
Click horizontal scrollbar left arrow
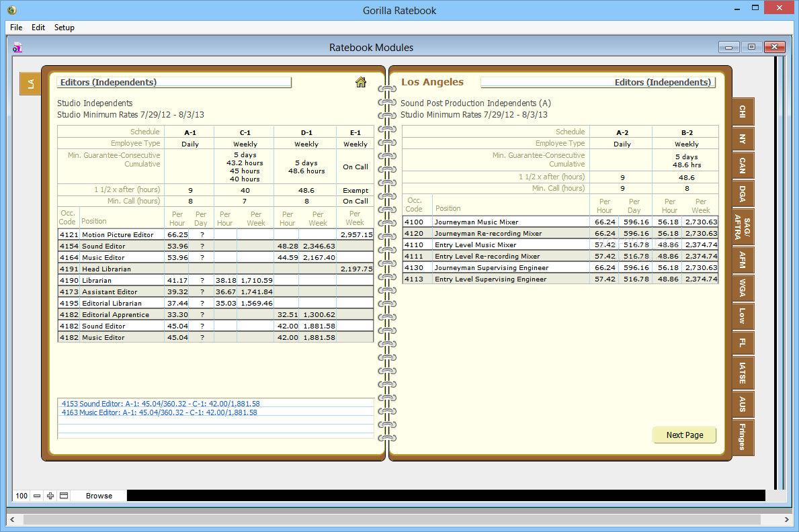[x=12, y=519]
